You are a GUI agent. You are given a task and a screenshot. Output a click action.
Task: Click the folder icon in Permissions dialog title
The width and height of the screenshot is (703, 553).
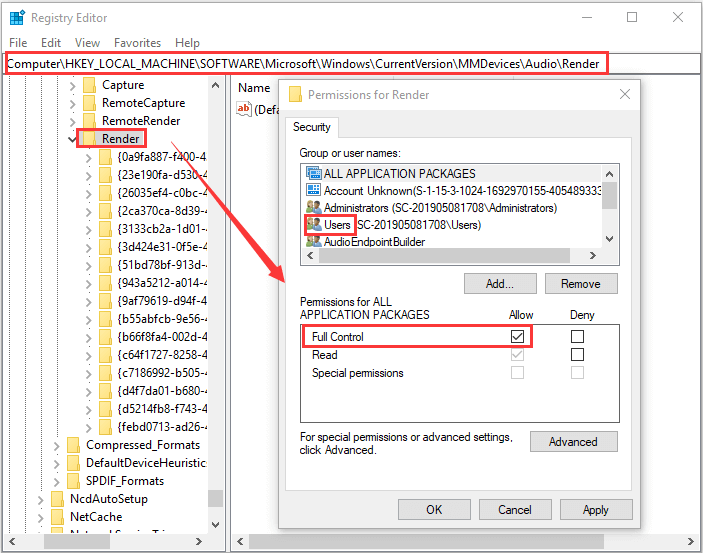point(295,94)
